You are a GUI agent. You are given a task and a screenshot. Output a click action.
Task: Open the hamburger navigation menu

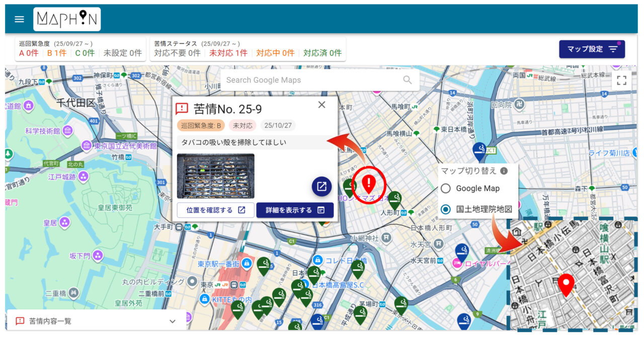pos(19,19)
